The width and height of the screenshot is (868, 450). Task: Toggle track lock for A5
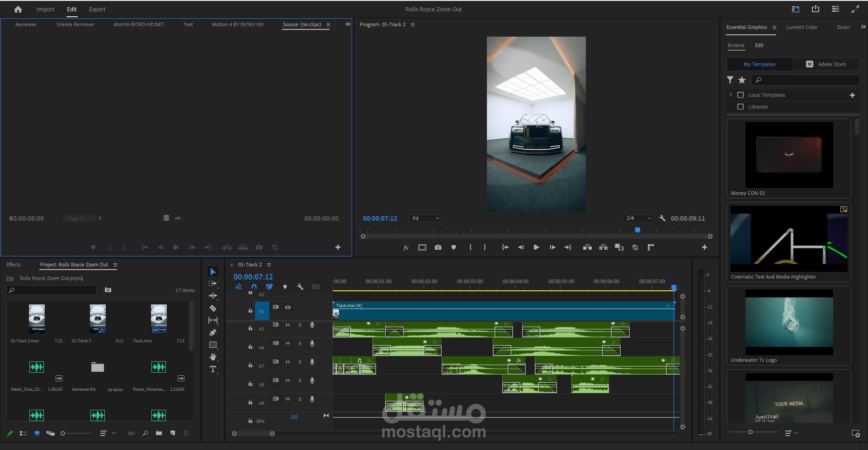click(x=250, y=328)
